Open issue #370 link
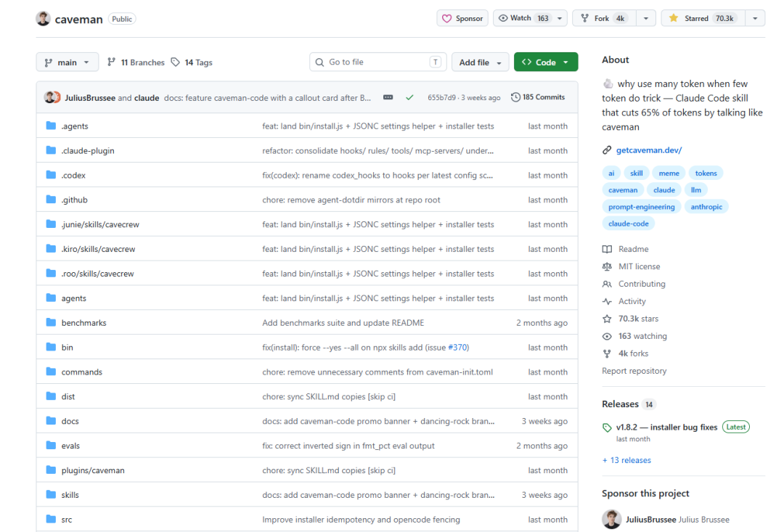The image size is (784, 532). [x=457, y=348]
